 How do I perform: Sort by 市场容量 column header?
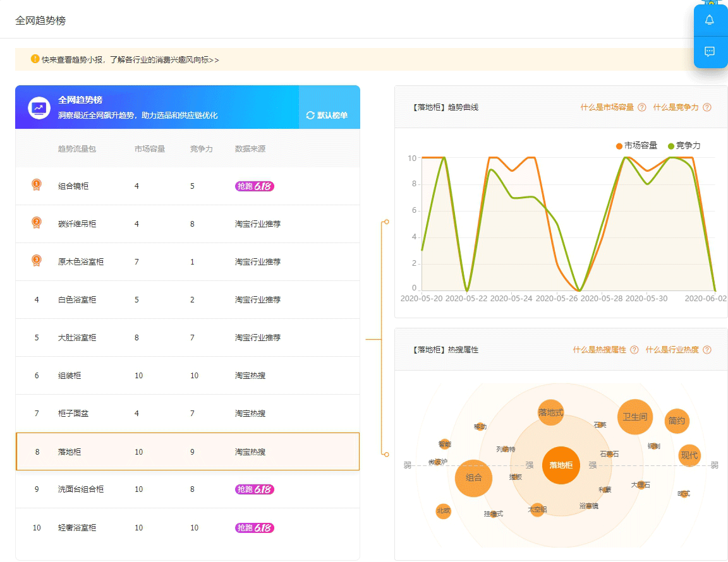(x=150, y=149)
